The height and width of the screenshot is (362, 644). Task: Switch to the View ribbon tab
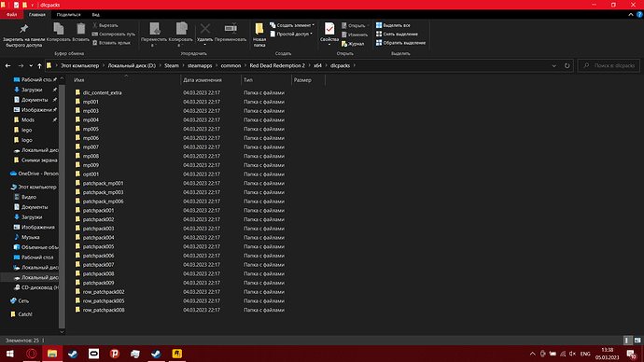96,14
